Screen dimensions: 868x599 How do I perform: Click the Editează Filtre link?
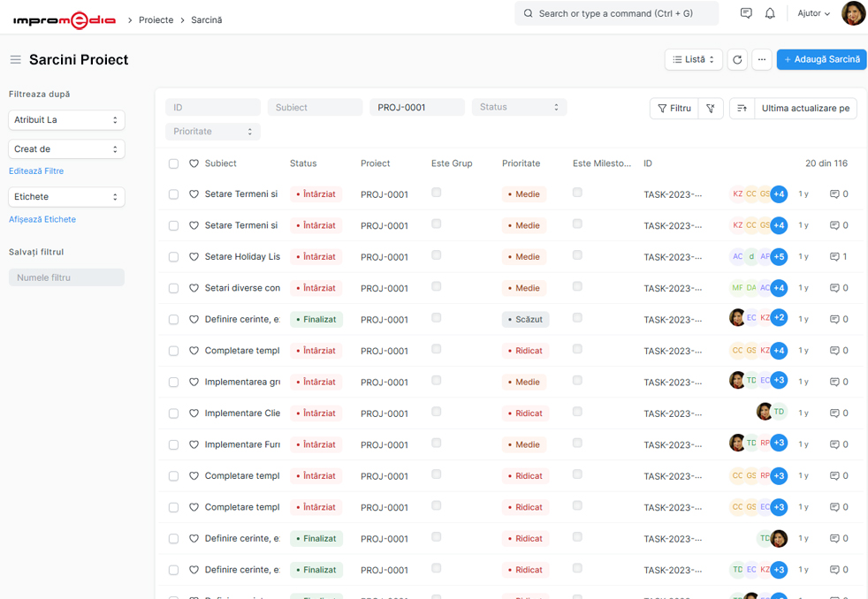pos(36,171)
